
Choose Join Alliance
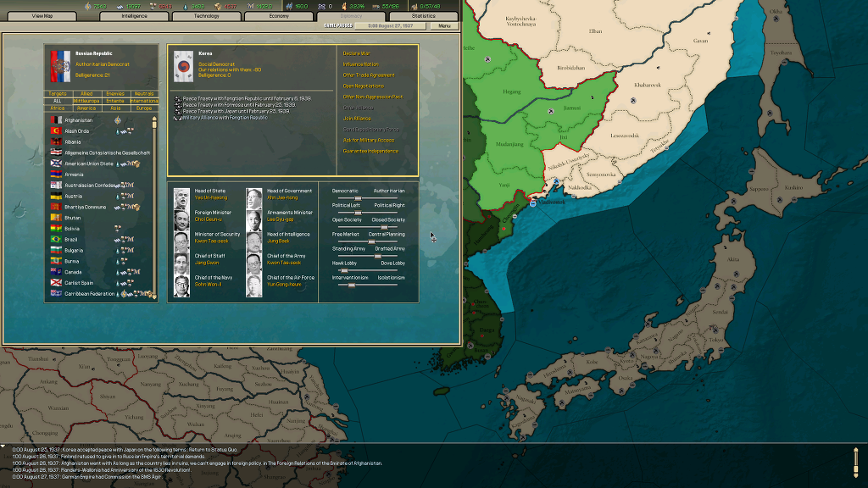coord(357,119)
